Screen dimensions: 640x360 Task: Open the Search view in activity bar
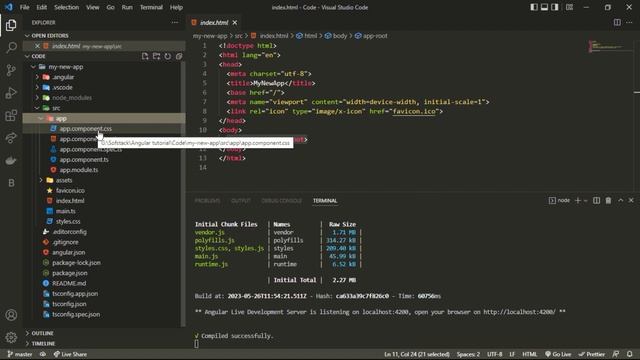tap(11, 47)
